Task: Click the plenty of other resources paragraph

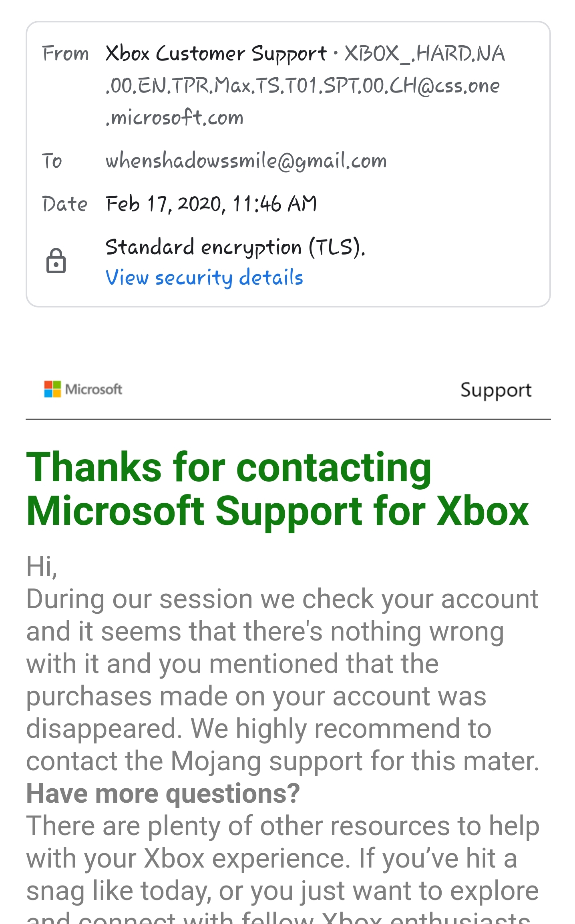Action: (282, 826)
